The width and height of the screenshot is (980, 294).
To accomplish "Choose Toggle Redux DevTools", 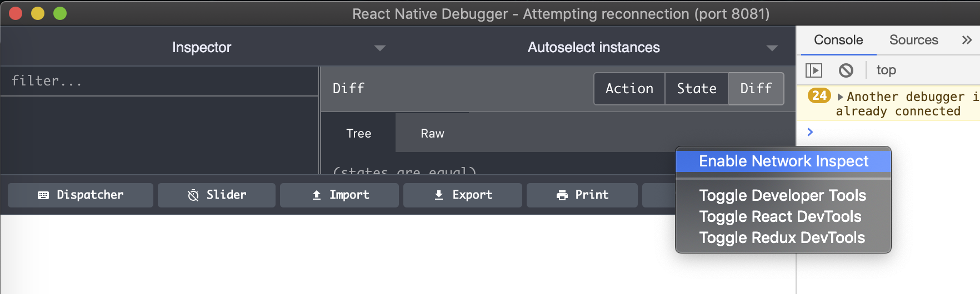I will pos(783,237).
